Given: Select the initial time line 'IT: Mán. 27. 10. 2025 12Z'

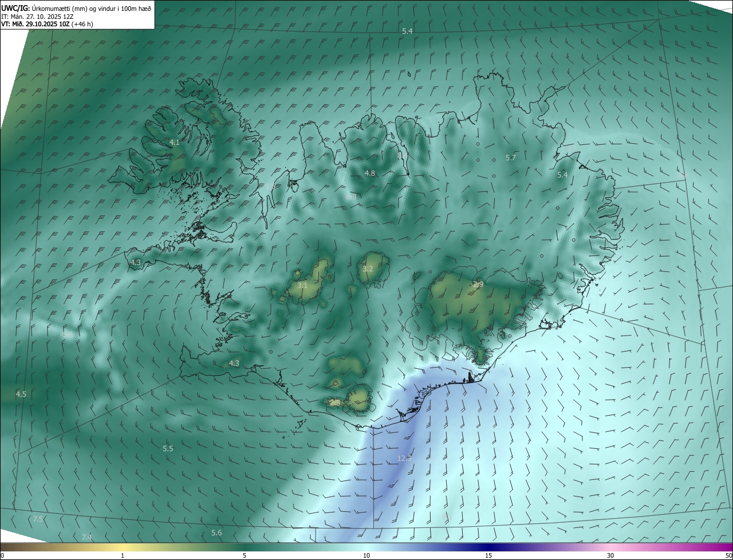Looking at the screenshot, I should tap(37, 17).
